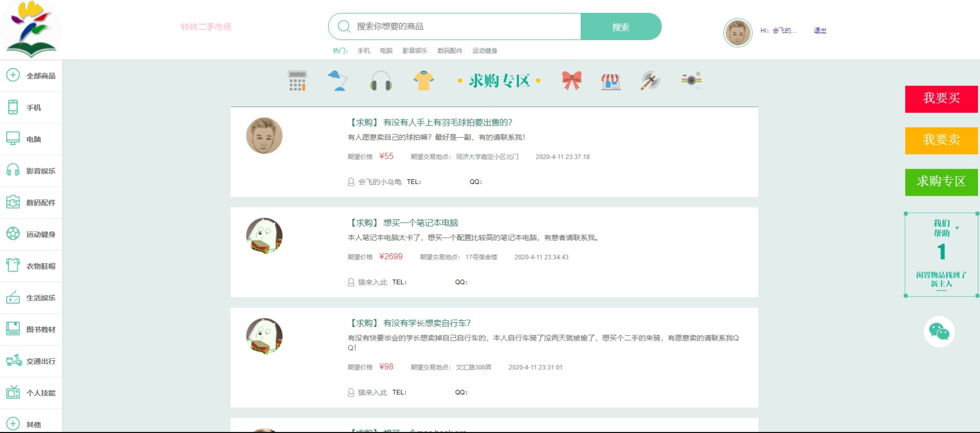
Task: Click the 影音娱乐 headphone sidebar icon
Action: 13,170
